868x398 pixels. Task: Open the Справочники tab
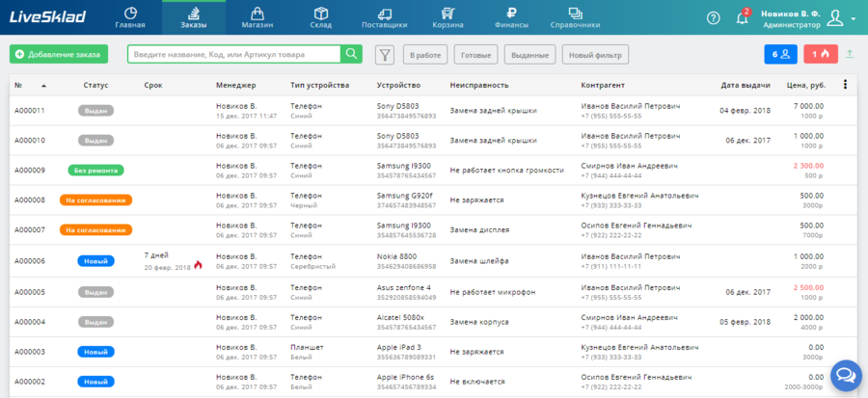(575, 17)
